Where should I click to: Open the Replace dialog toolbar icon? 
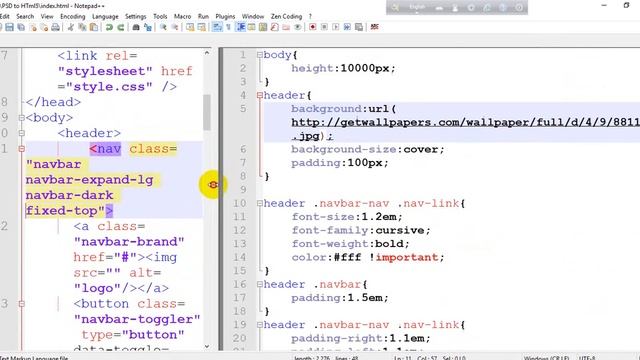click(x=147, y=27)
